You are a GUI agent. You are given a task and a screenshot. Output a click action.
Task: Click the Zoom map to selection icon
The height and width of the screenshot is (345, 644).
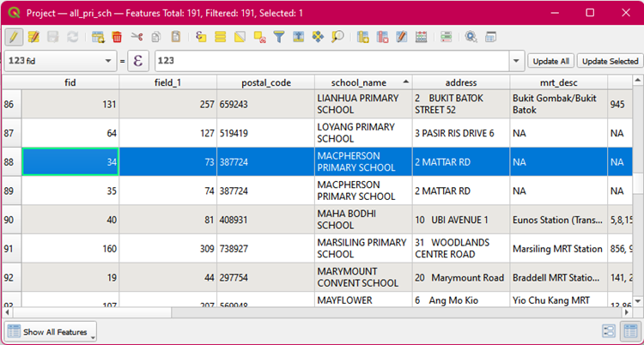(337, 37)
